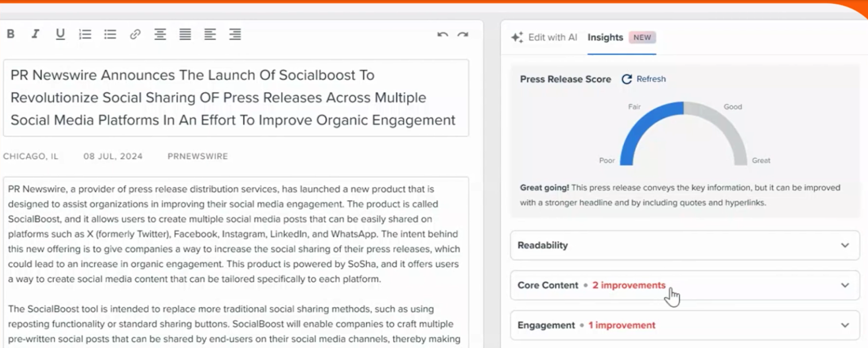Align text to the right

[235, 35]
